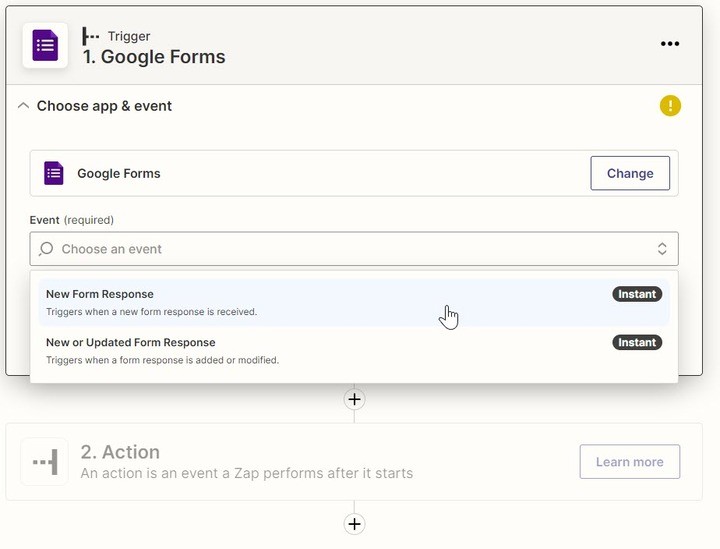Click the Google Forms app icon in trigger header
Screen dimensions: 720x549
pyautogui.click(x=45, y=45)
